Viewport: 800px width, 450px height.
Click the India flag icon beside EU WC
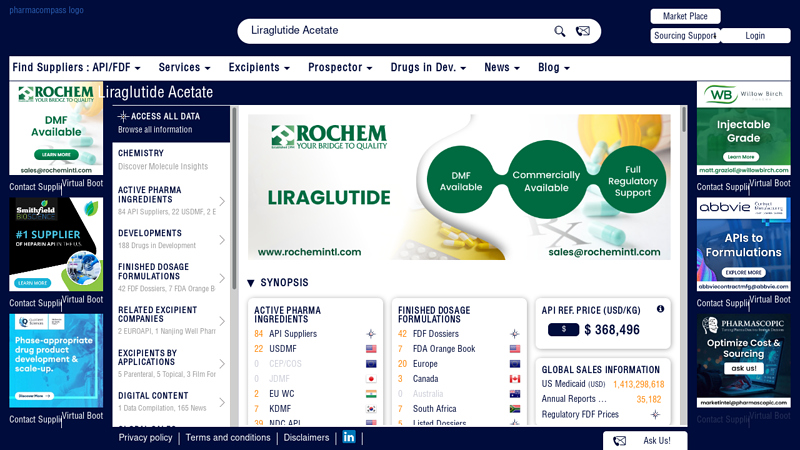[371, 394]
